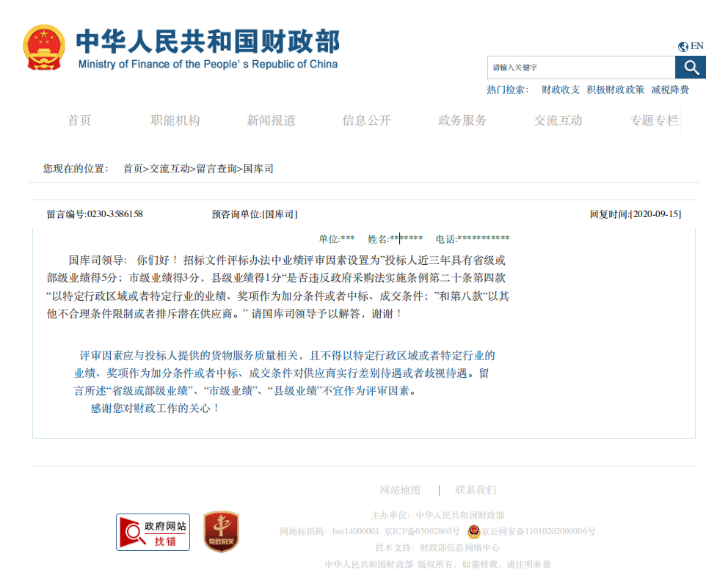Open the 新闻报道 navigation menu
This screenshot has width=728, height=581.
272,120
